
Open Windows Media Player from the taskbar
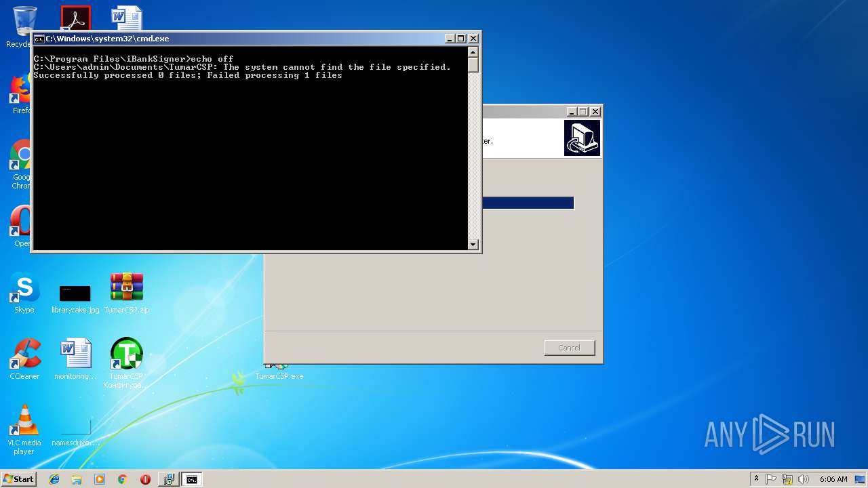(x=100, y=479)
